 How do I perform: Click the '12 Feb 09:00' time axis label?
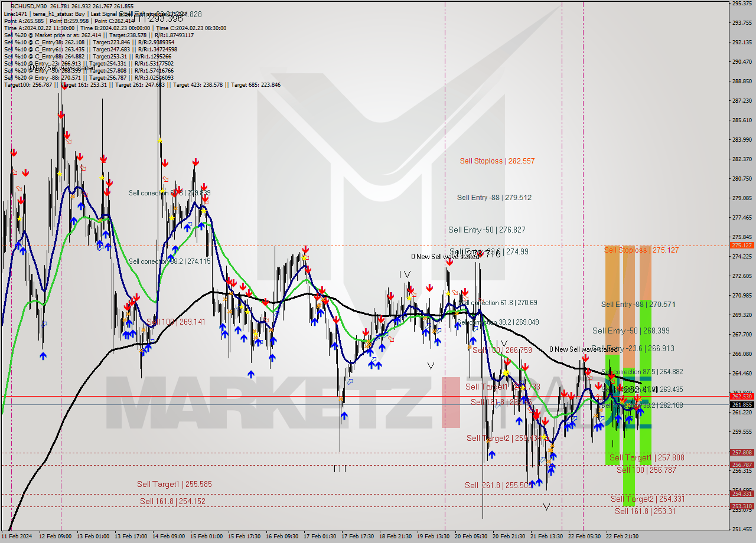[55, 537]
